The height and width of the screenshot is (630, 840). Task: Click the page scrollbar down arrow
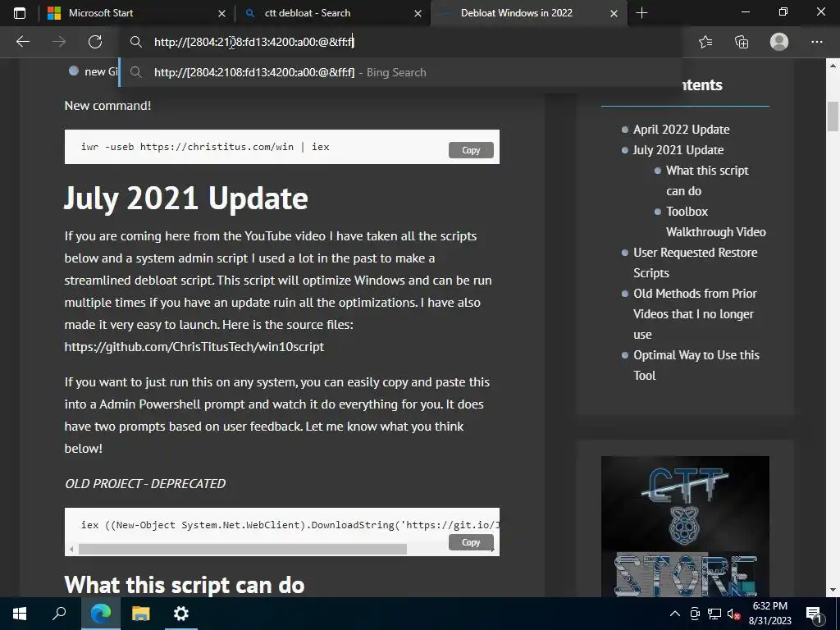(x=833, y=591)
